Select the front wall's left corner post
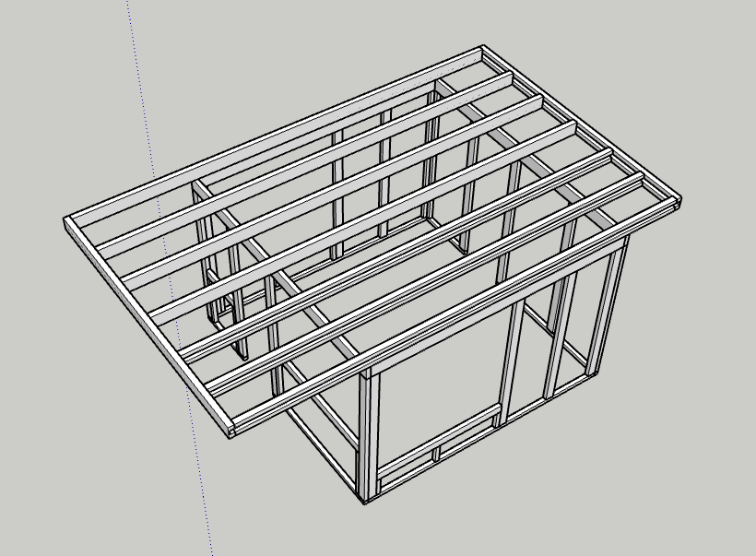This screenshot has width=756, height=556. pyautogui.click(x=369, y=435)
